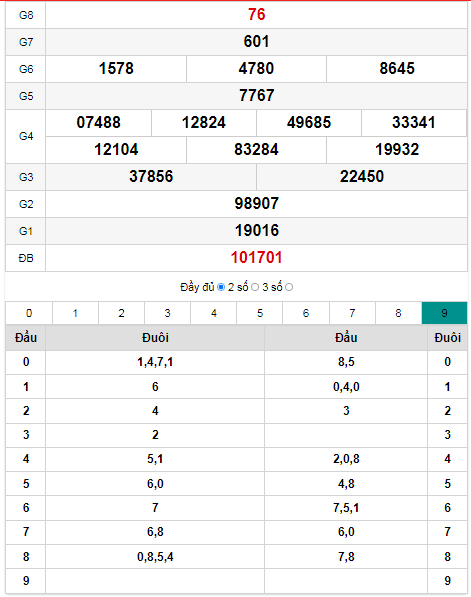Click the G7 prize number 601

coord(256,42)
